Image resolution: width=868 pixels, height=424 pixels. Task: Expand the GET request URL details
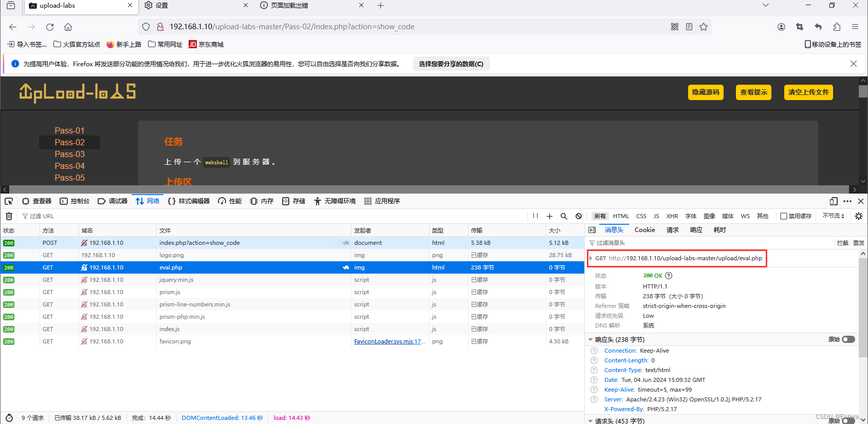tap(591, 258)
